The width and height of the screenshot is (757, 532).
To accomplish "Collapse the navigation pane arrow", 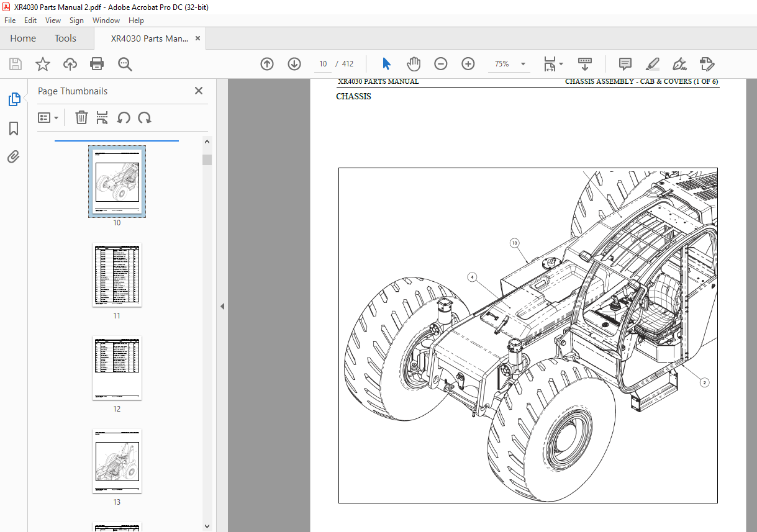I will coord(222,306).
